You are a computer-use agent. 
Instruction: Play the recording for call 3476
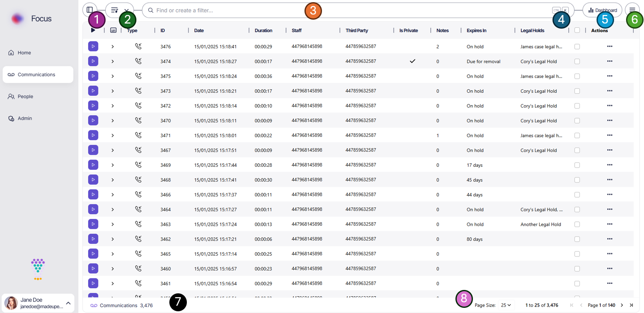[93, 46]
